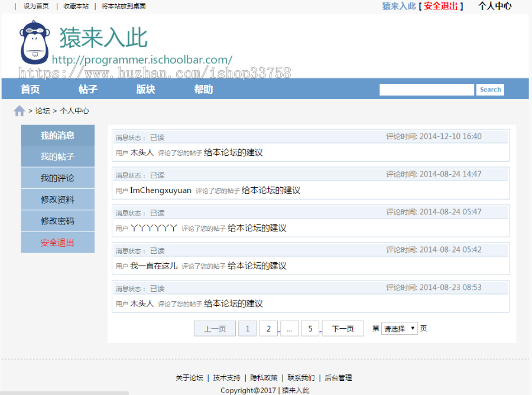Go to 下一页 in pagination

point(342,328)
